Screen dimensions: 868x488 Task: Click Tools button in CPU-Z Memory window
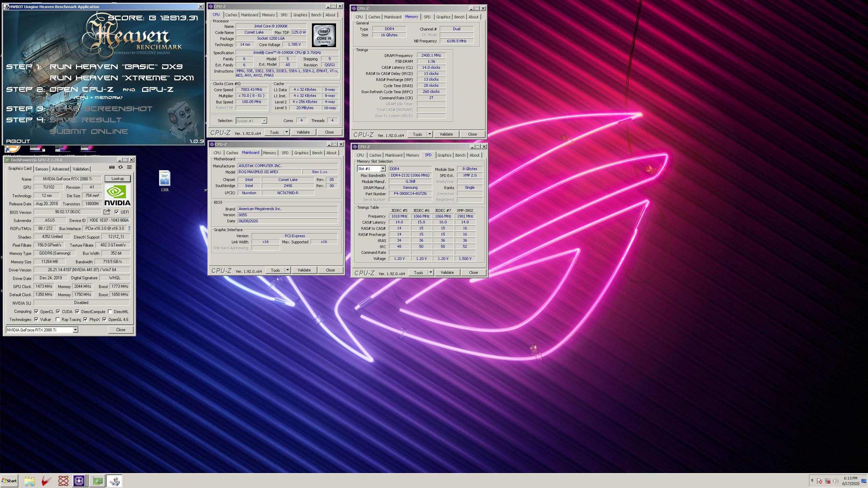pos(417,134)
